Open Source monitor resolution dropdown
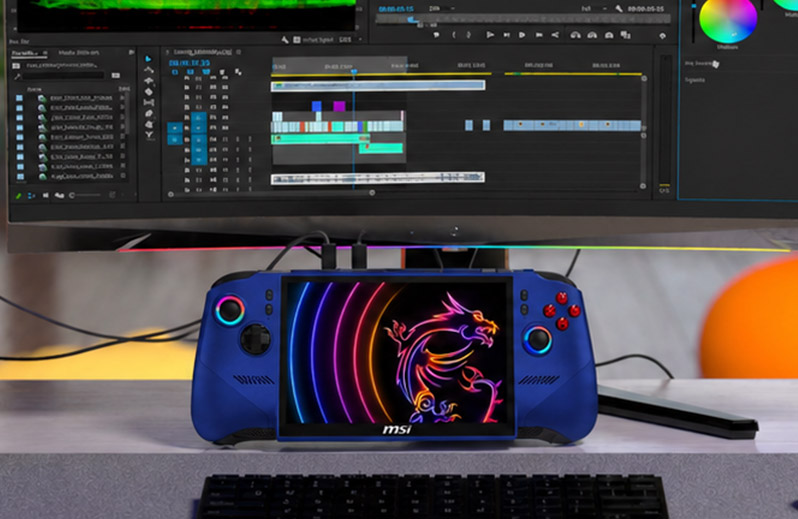Screen dimensions: 798x519 click(345, 40)
